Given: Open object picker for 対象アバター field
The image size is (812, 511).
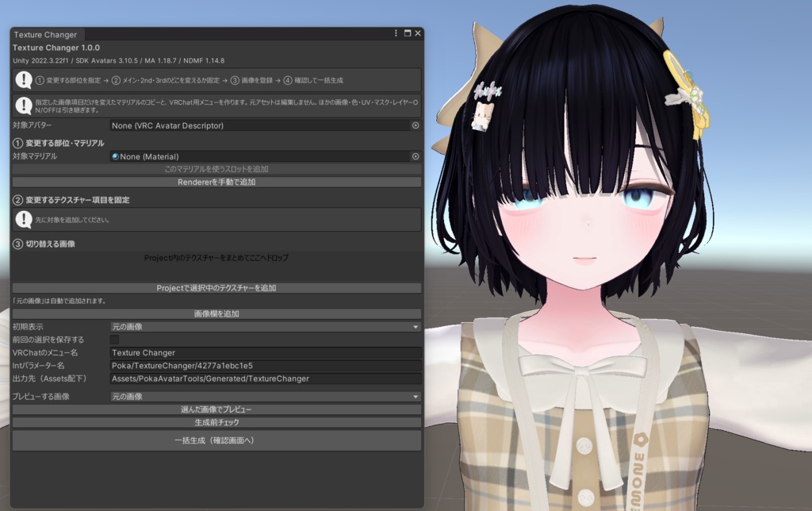Looking at the screenshot, I should point(416,125).
